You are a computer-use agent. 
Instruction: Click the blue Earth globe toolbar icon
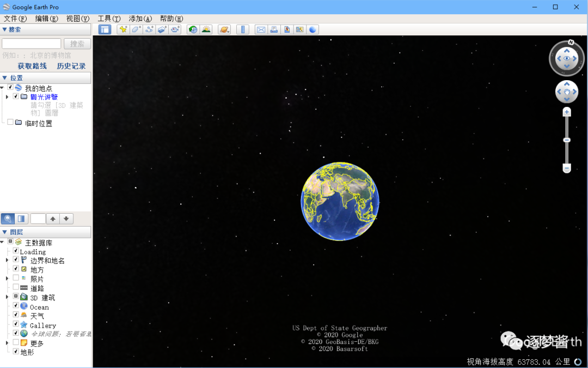tap(313, 29)
